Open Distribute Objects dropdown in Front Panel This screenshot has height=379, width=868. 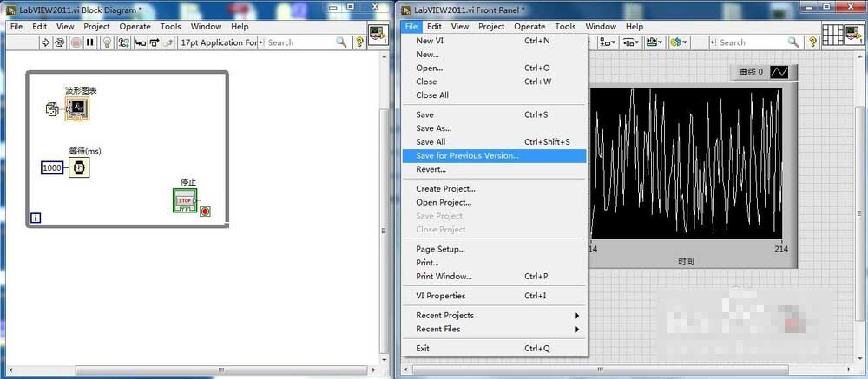pyautogui.click(x=632, y=42)
